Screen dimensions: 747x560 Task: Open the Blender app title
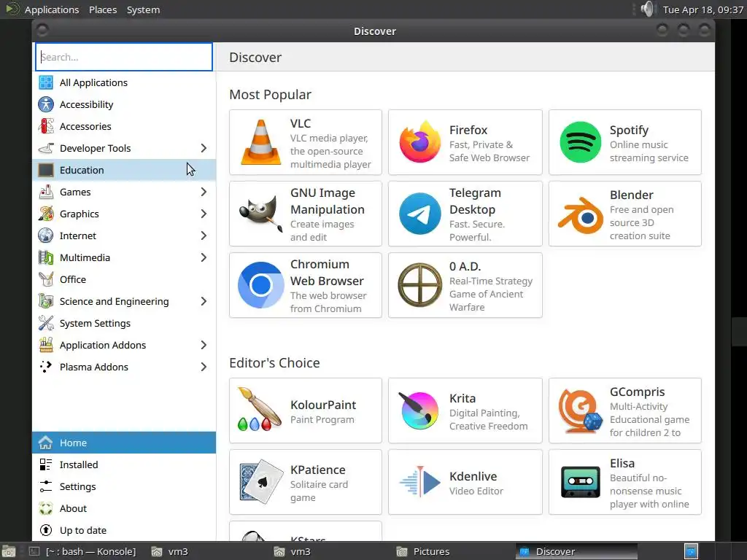click(631, 195)
